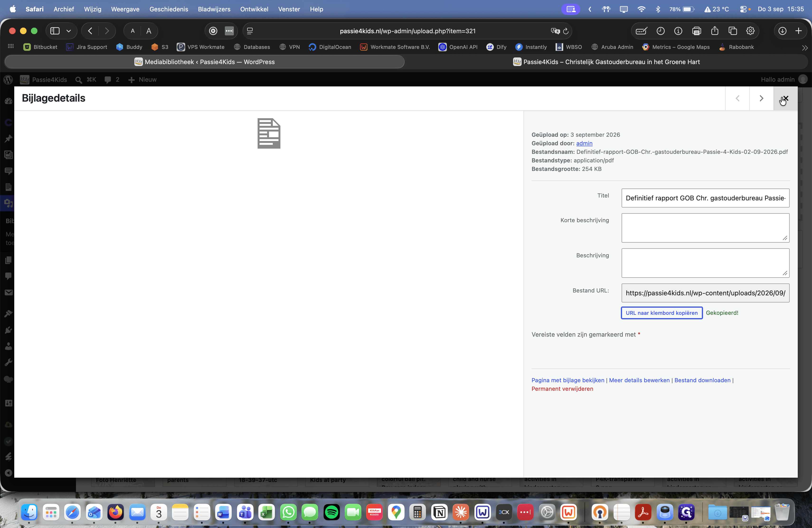Viewport: 812px width, 528px height.
Task: Open the history clock toolbar icon
Action: pos(661,31)
